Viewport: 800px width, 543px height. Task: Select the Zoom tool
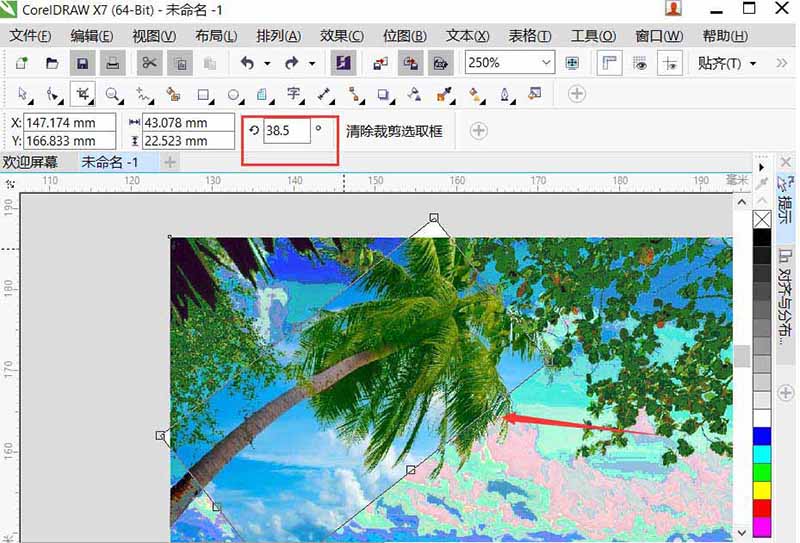tap(113, 94)
